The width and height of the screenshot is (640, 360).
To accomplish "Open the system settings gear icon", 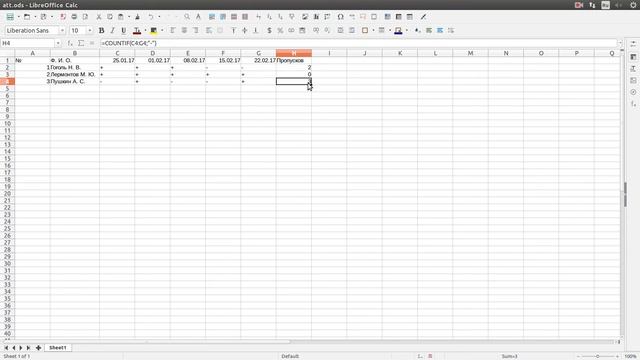I will click(x=633, y=5).
